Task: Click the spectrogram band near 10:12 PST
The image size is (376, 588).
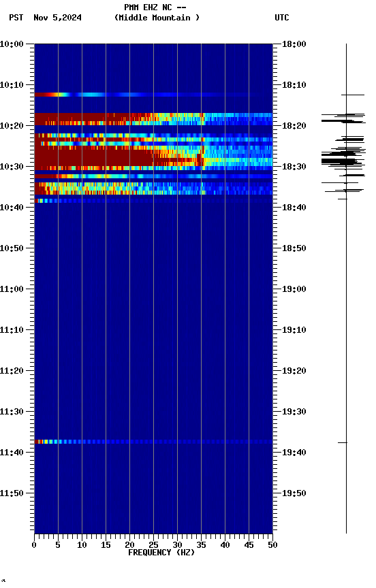Action: (153, 95)
